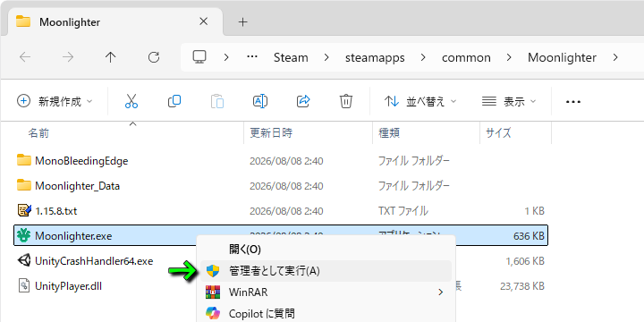
Task: Open the 並べ替え sort dropdown
Action: [x=420, y=101]
